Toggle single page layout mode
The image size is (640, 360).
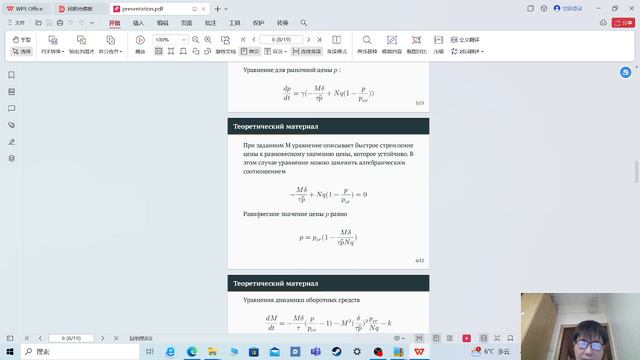point(250,51)
